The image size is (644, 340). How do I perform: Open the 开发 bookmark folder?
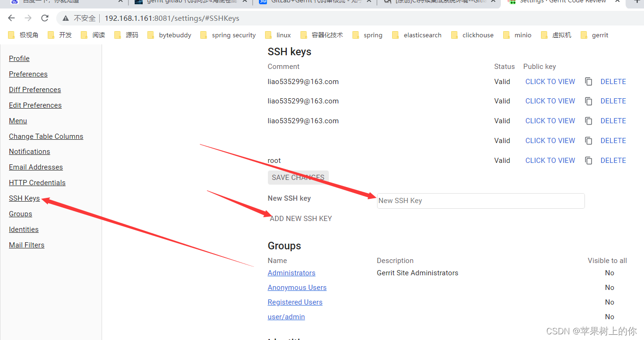(x=60, y=35)
